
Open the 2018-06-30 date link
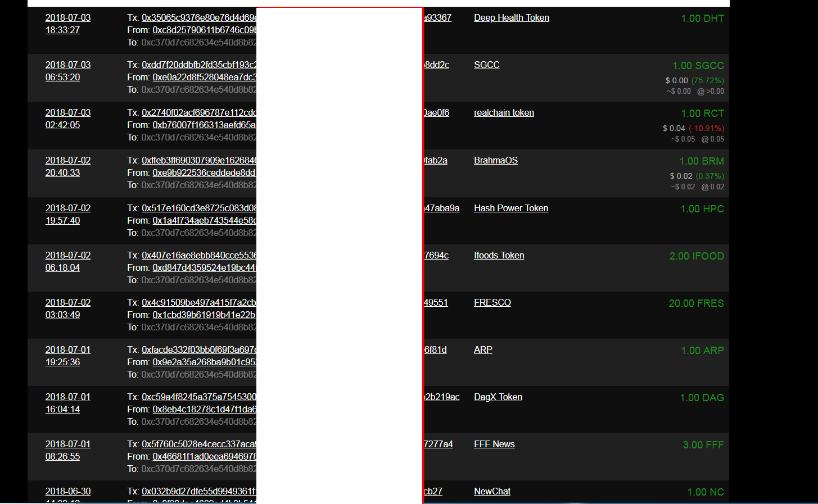point(68,492)
